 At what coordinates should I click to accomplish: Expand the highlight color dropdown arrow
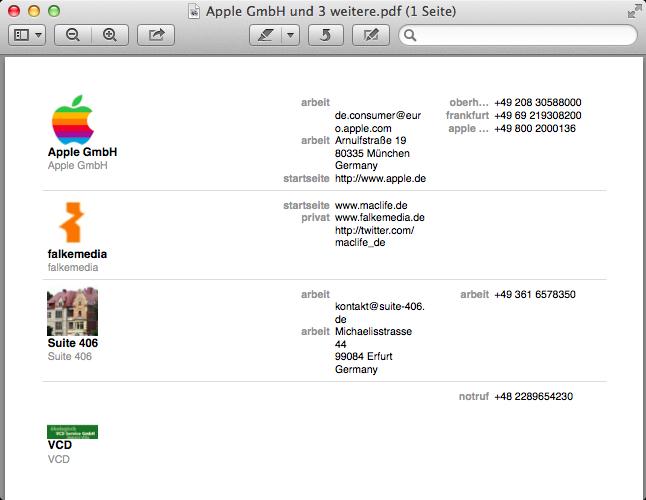pos(290,35)
